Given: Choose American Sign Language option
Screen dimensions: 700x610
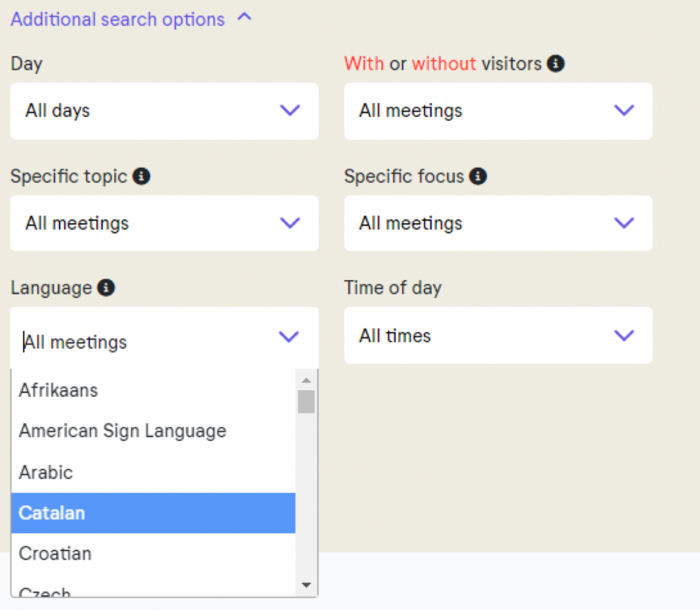Looking at the screenshot, I should click(x=122, y=431).
